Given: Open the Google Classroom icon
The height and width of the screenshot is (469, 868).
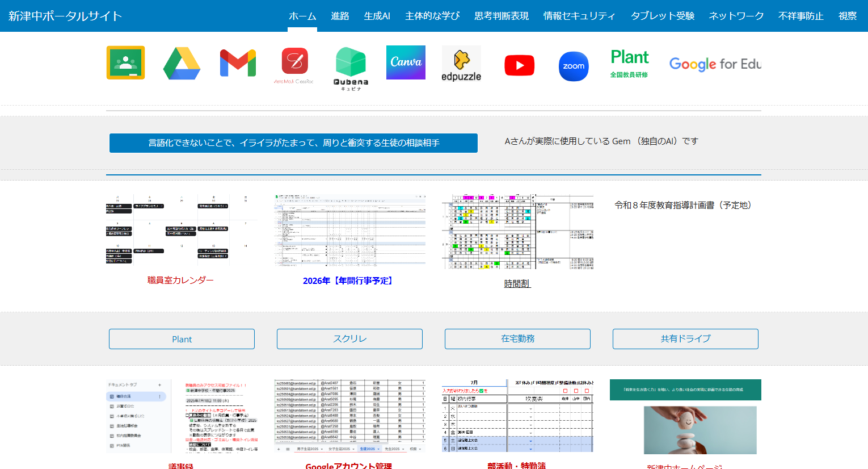Looking at the screenshot, I should click(x=125, y=62).
